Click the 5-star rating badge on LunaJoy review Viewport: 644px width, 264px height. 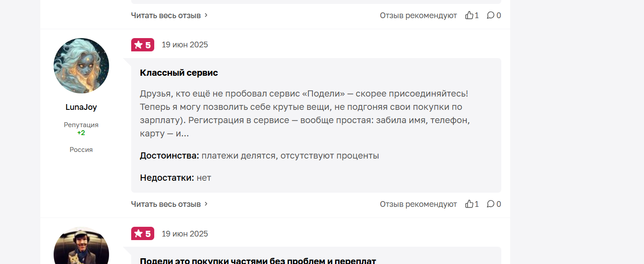143,45
